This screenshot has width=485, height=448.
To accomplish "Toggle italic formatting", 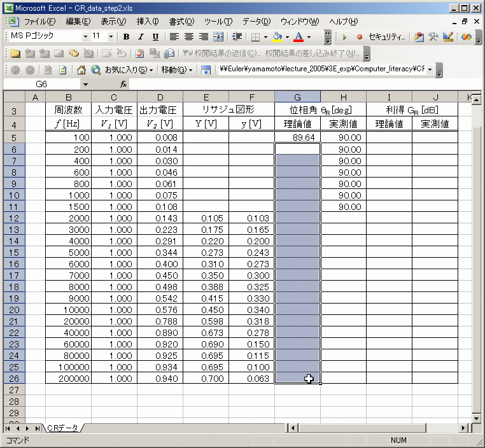I will 140,37.
